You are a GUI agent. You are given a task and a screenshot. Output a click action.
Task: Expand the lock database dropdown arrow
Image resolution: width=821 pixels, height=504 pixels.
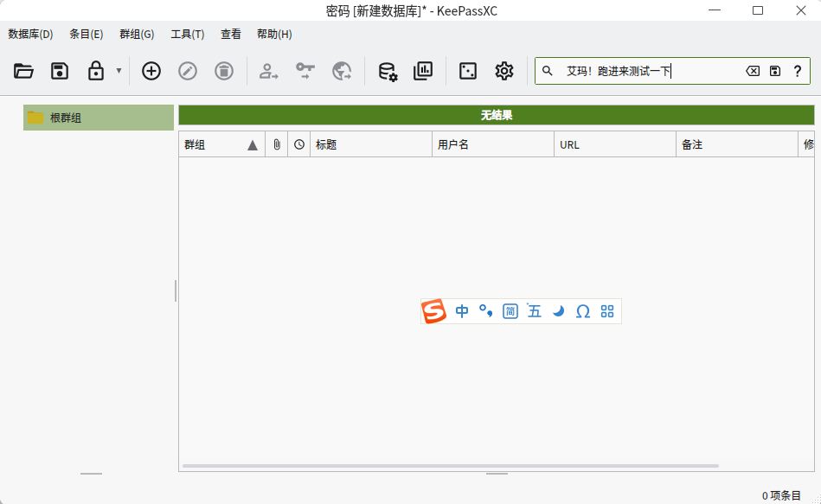tap(119, 71)
